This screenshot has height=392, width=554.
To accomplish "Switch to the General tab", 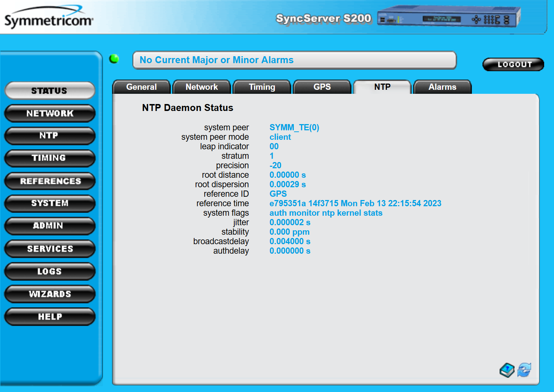I will (x=141, y=87).
